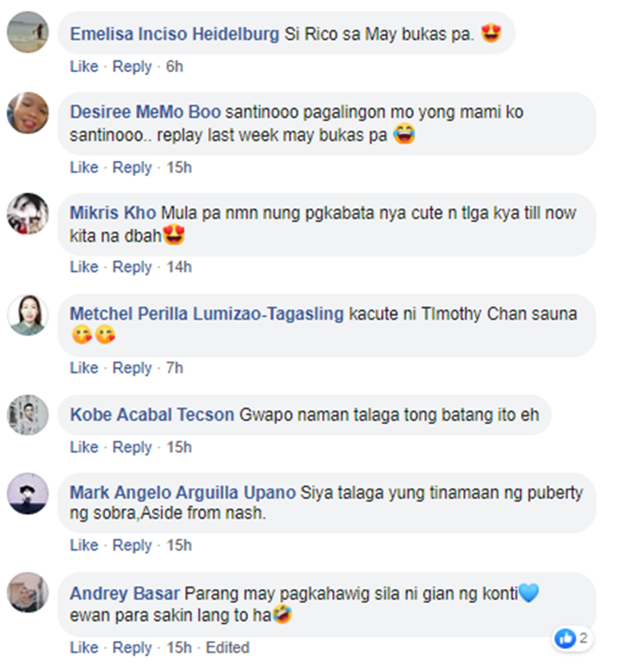View Metchel Perilla Lumizao-Tagasling's avatar
Viewport: 637px width, 672px height.
[x=28, y=315]
